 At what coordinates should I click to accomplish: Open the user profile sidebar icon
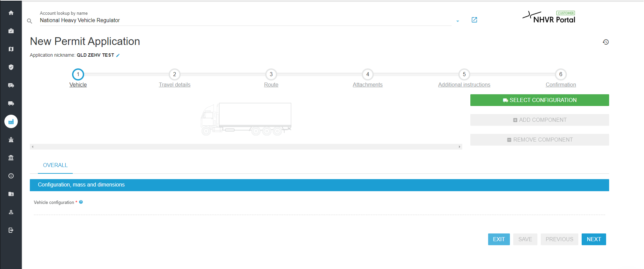pyautogui.click(x=11, y=212)
